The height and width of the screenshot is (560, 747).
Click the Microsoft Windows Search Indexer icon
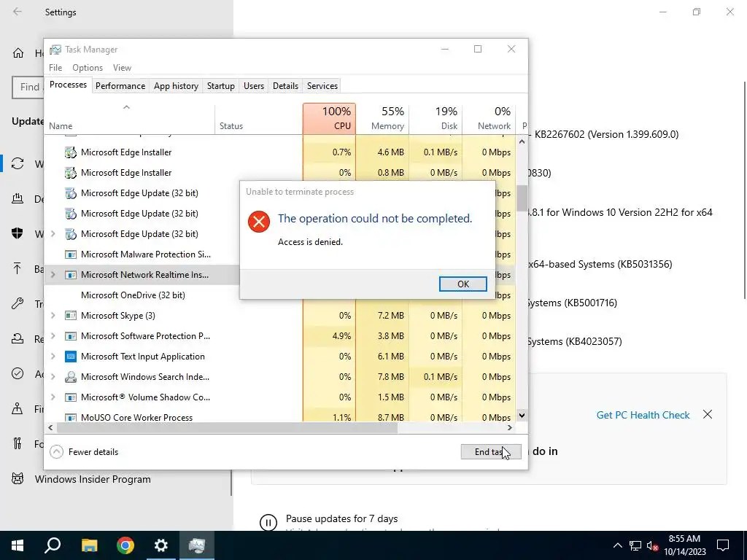click(x=71, y=377)
